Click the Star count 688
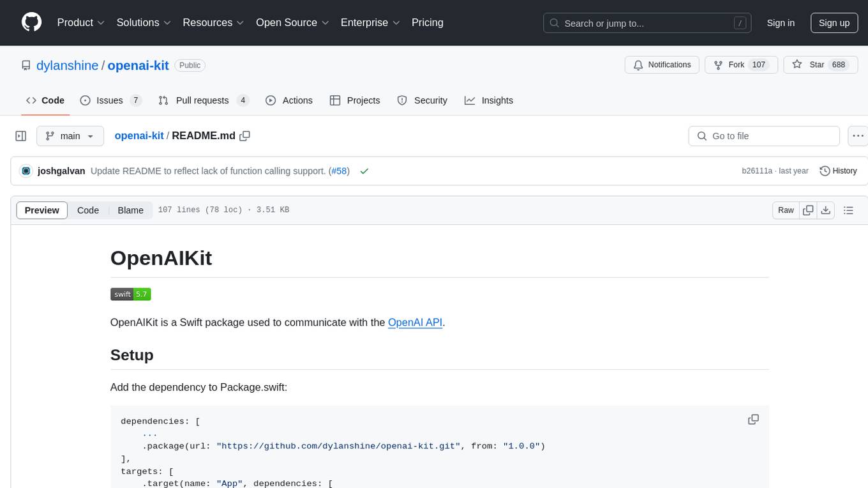This screenshot has height=488, width=868. [839, 65]
